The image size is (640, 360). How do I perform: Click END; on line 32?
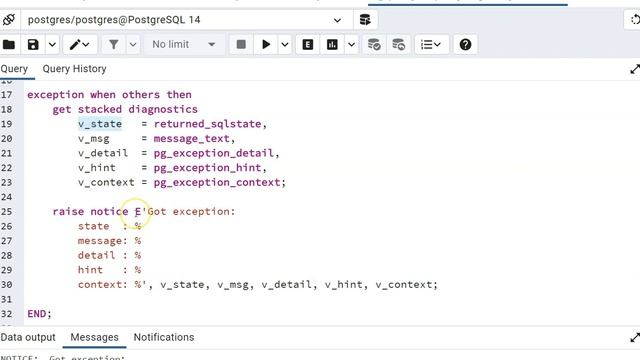[x=39, y=313]
